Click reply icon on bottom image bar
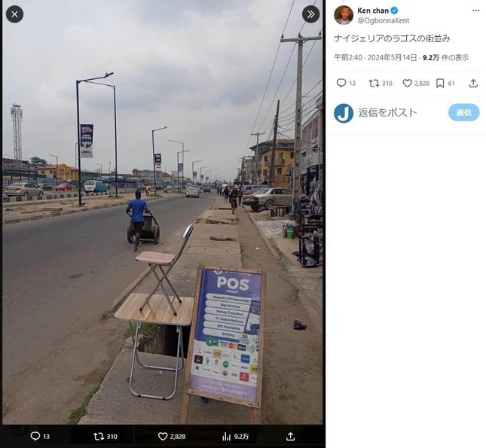Screen dimensions: 486x448 point(35,436)
